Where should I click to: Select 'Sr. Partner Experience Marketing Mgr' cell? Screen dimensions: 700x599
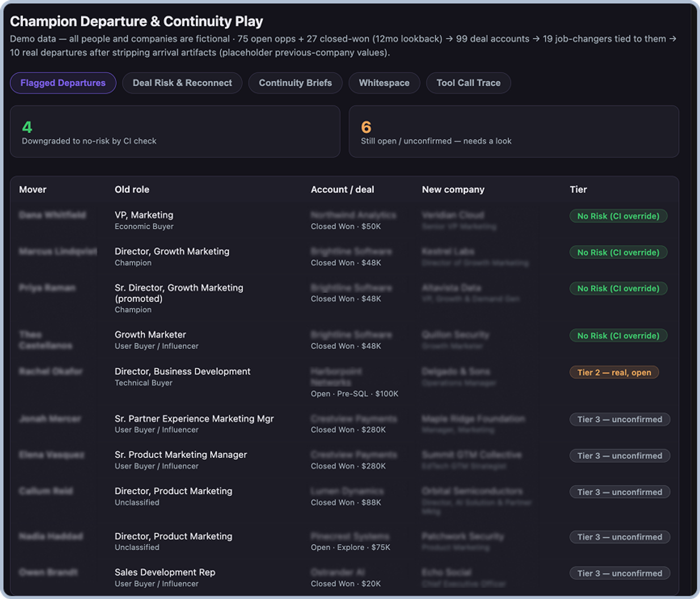coord(194,418)
